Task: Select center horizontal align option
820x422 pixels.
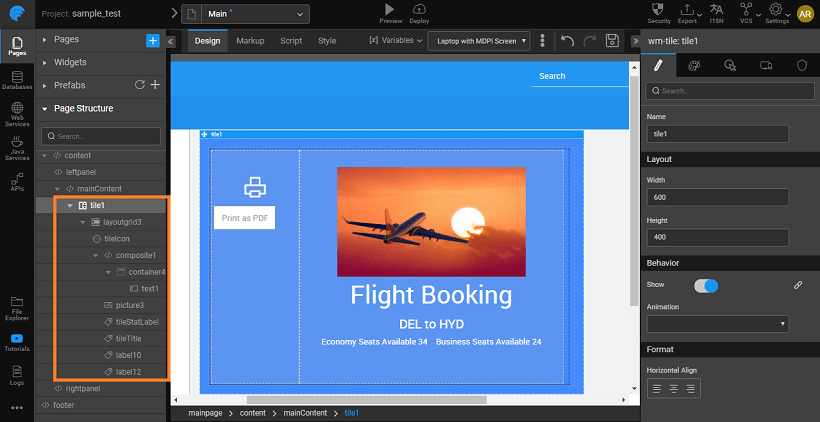Action: pos(676,388)
